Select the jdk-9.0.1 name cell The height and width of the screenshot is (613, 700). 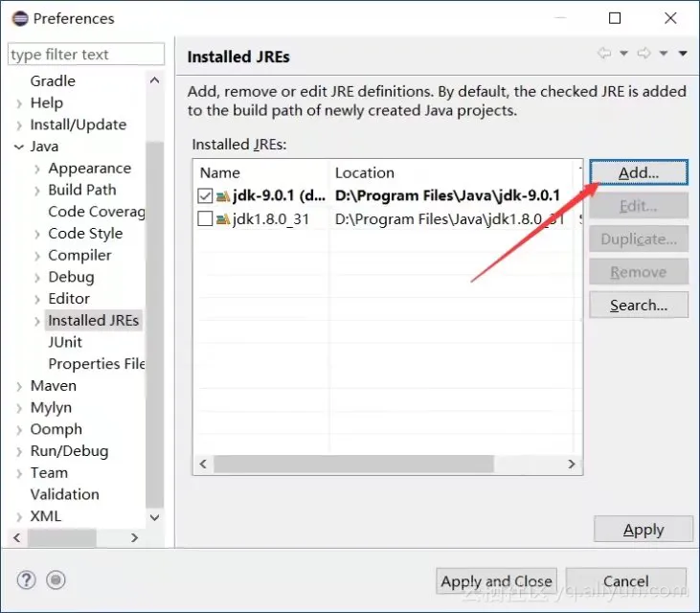(x=279, y=195)
